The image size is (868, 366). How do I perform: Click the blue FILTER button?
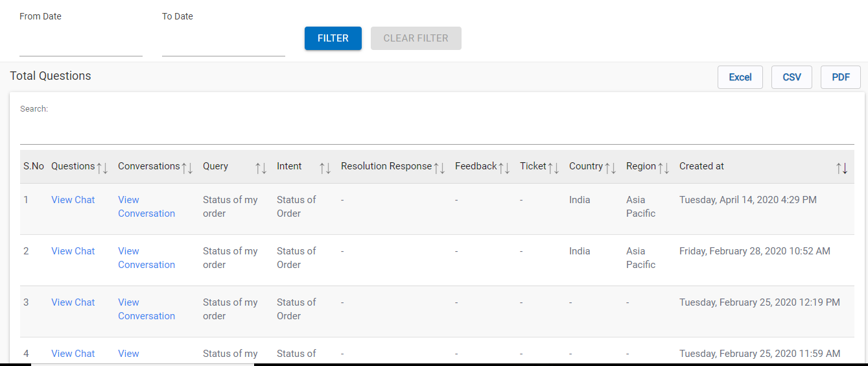333,38
